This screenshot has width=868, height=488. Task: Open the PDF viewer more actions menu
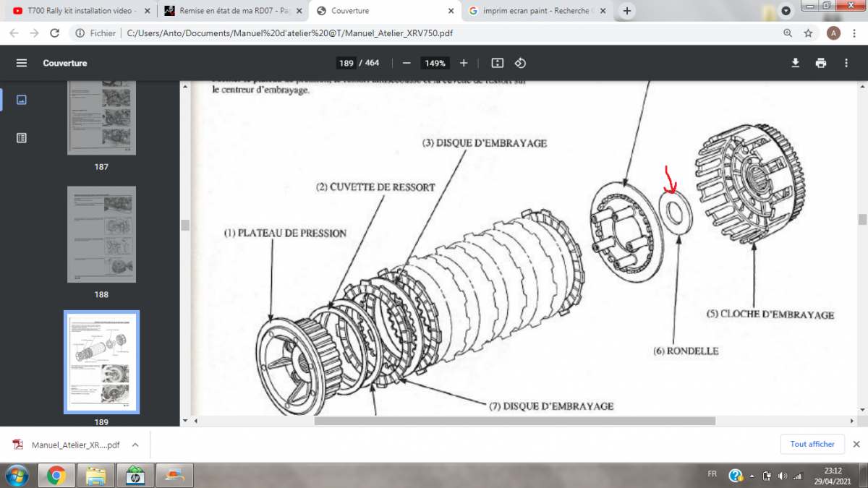846,63
